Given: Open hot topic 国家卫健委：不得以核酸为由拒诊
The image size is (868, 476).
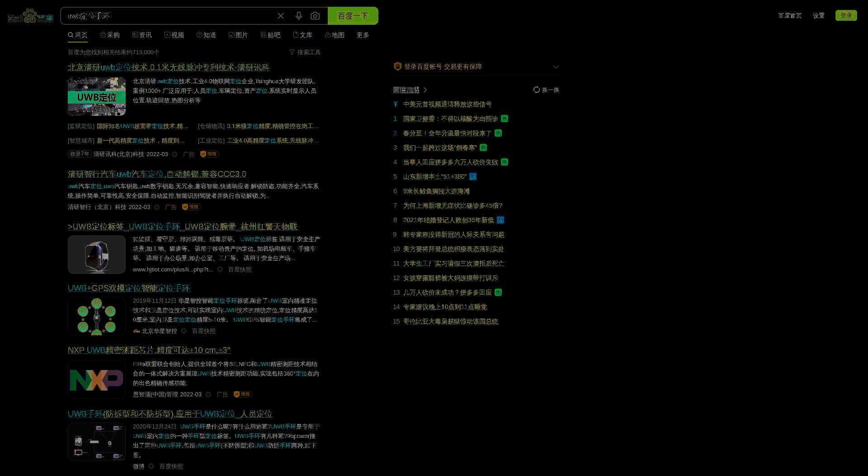Looking at the screenshot, I should click(451, 119).
